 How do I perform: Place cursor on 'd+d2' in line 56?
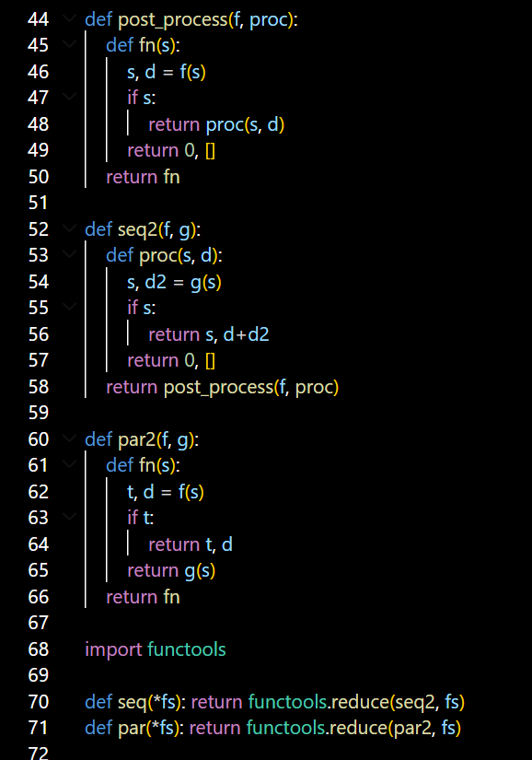coord(246,334)
